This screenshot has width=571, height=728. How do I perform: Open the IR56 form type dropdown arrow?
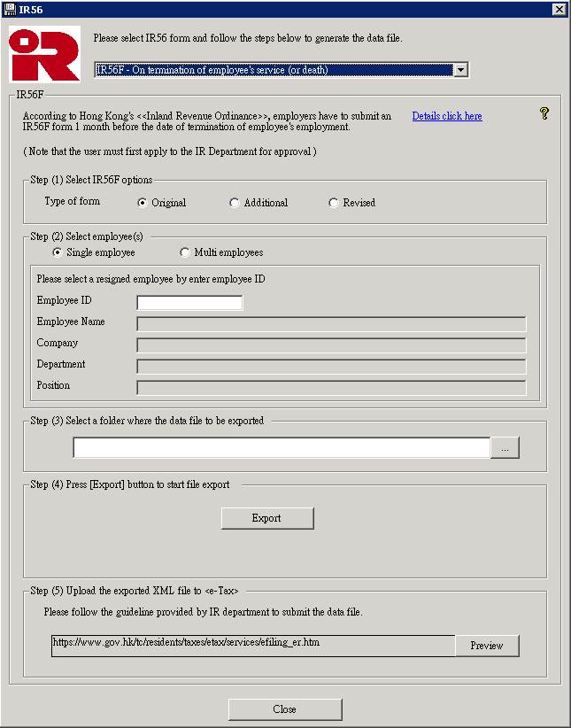pyautogui.click(x=459, y=71)
